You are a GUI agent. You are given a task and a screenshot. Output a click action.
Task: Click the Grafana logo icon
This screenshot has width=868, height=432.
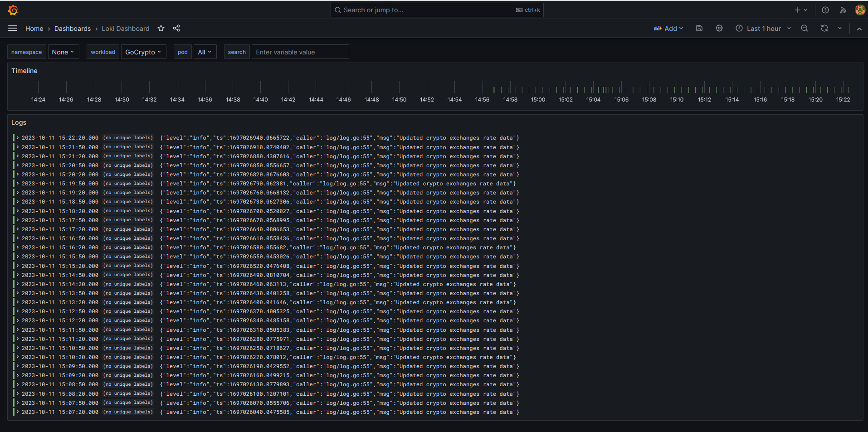(x=13, y=10)
